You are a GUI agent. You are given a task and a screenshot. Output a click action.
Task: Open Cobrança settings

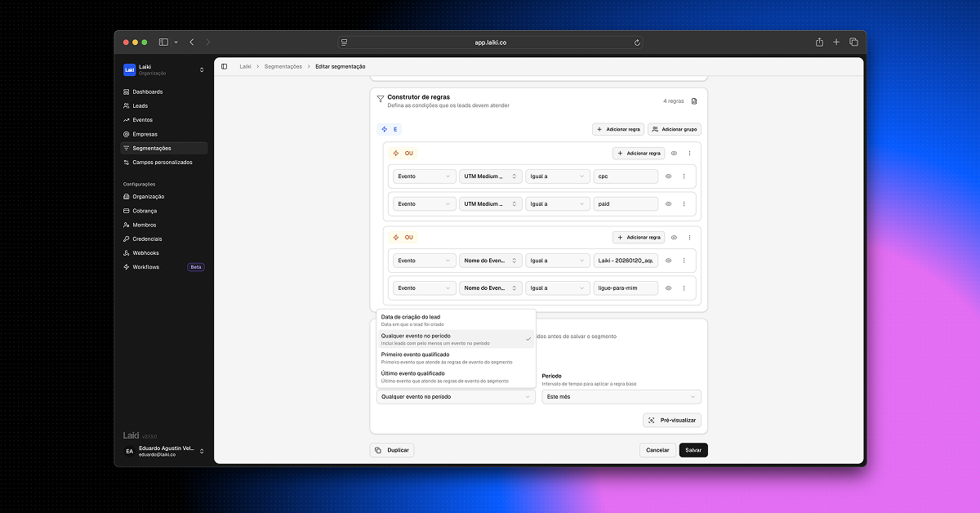tap(163, 211)
